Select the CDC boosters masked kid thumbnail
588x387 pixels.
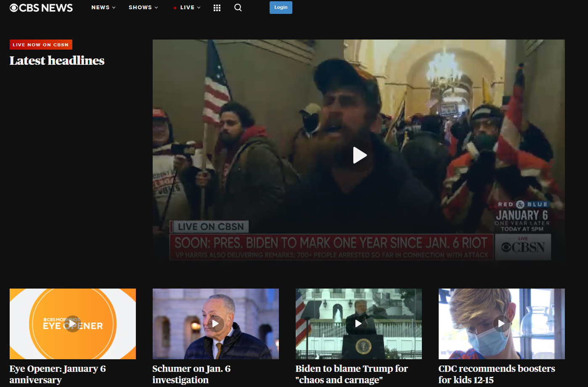(502, 324)
